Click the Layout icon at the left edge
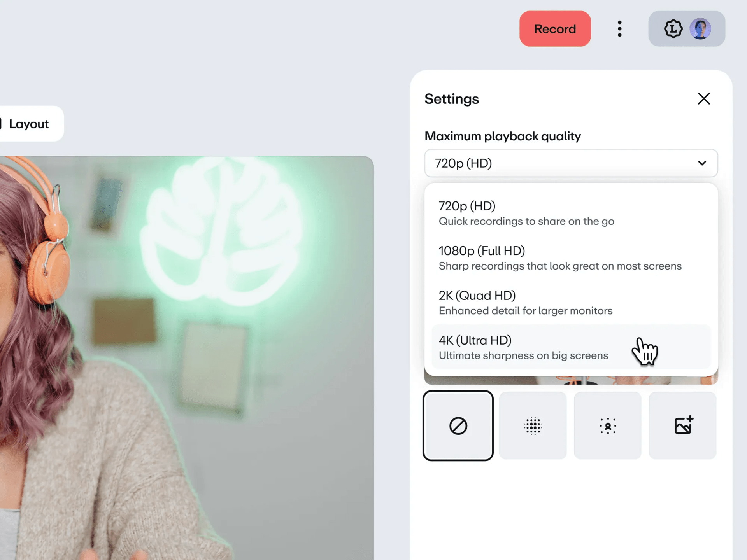 1,124
